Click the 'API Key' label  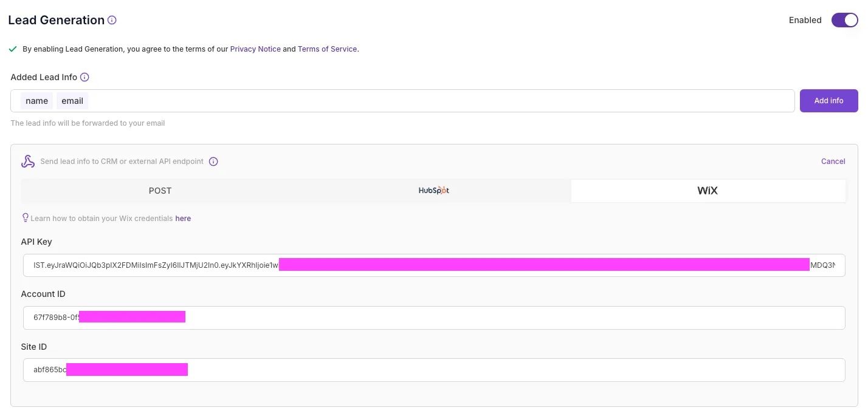tap(36, 242)
